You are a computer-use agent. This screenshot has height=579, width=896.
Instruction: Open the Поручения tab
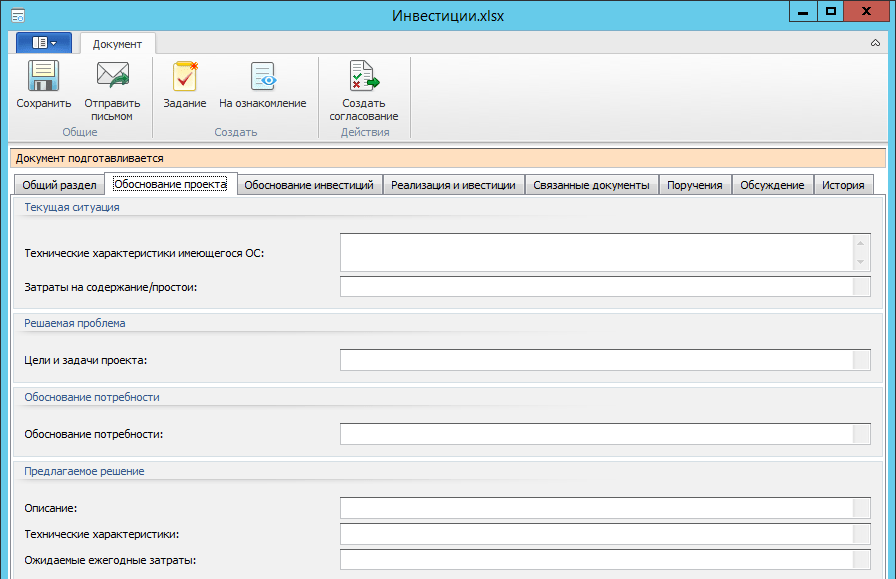coord(695,185)
